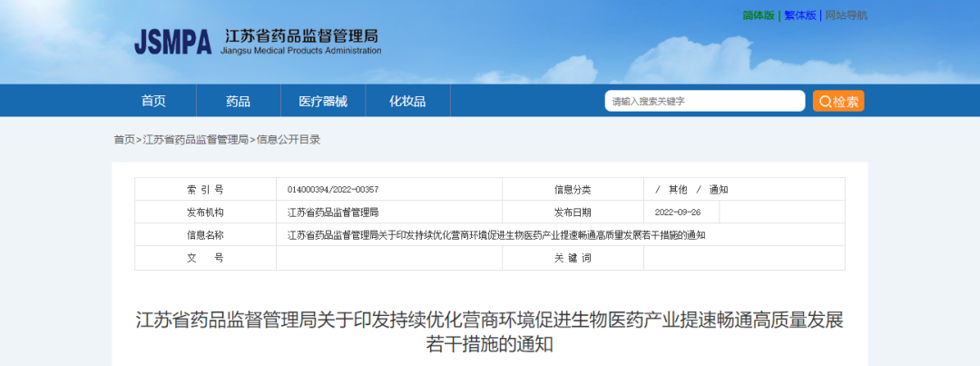The image size is (980, 366).
Task: Click index number 014000394/2022-00357
Action: 332,190
